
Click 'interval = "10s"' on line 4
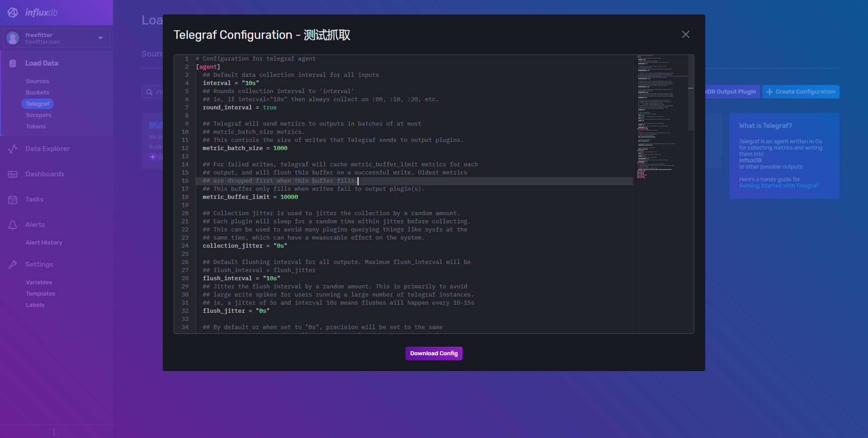coord(231,83)
